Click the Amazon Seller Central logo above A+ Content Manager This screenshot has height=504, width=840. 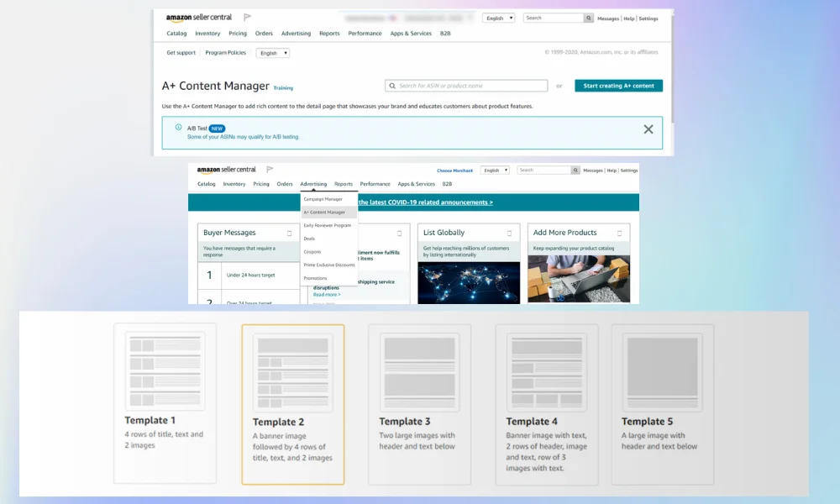[x=199, y=18]
